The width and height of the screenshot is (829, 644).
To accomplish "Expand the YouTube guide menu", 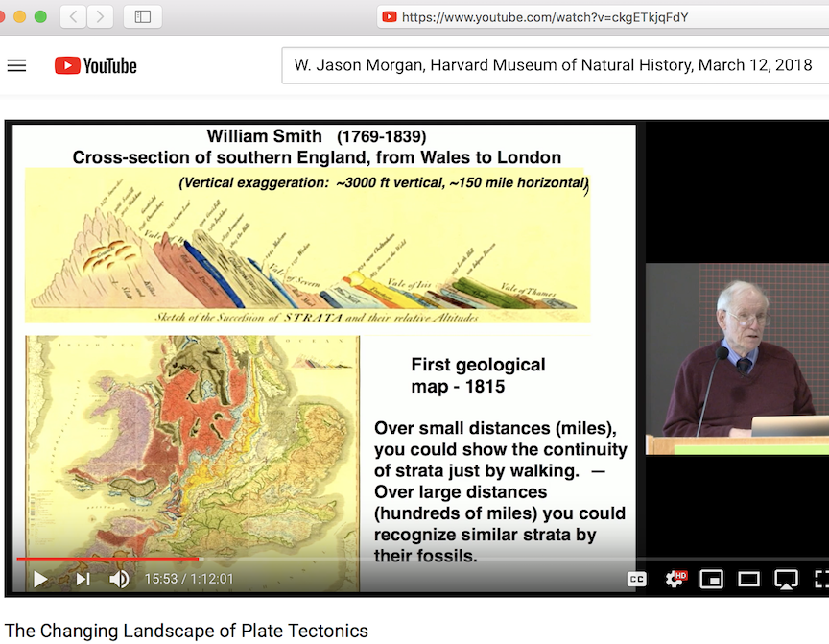I will 16,65.
